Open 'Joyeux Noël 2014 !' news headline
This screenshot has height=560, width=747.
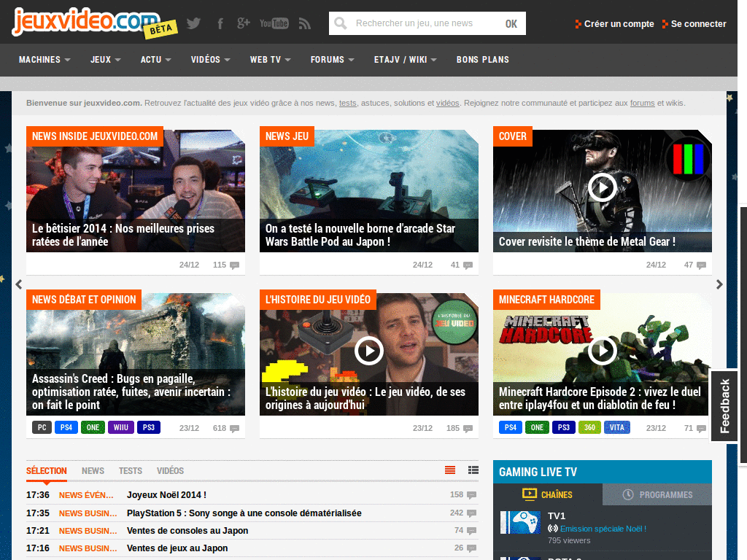point(166,495)
